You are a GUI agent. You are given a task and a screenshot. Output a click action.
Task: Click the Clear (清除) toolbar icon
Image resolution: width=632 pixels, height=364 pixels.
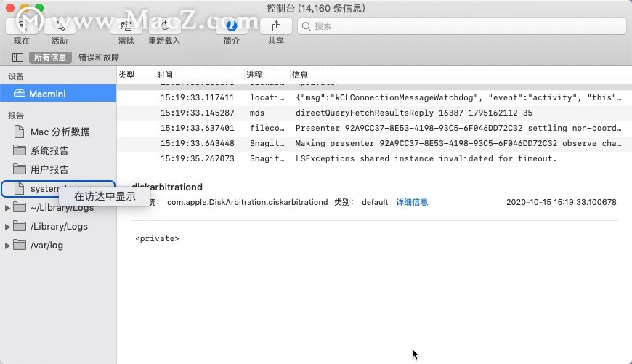pyautogui.click(x=126, y=26)
